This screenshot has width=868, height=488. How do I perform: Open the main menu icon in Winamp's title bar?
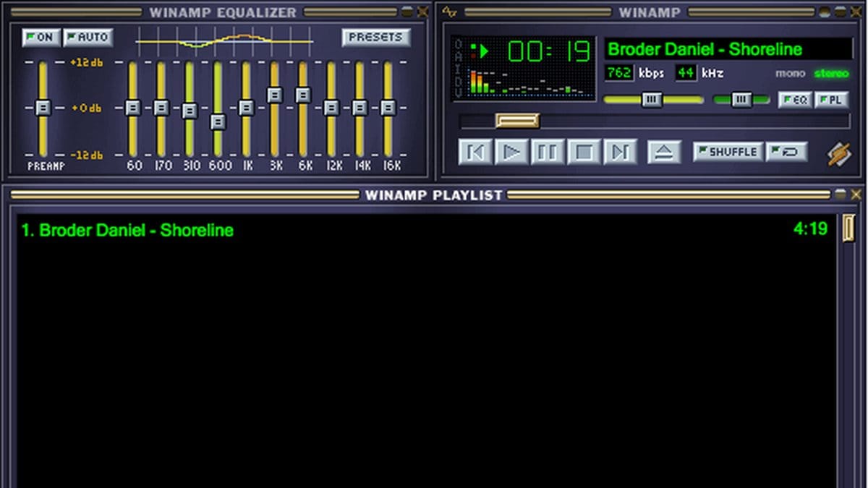[x=451, y=12]
